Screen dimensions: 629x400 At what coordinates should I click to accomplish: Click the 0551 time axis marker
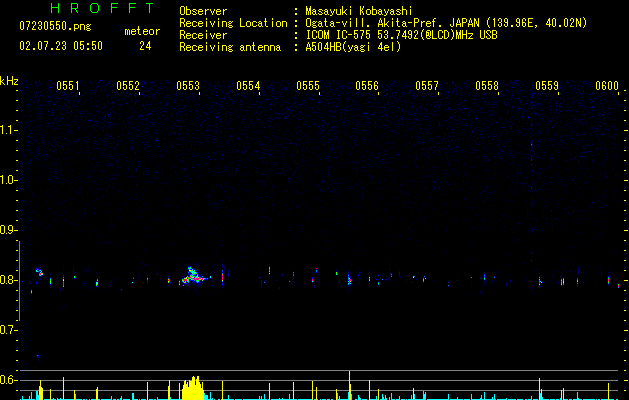click(68, 85)
